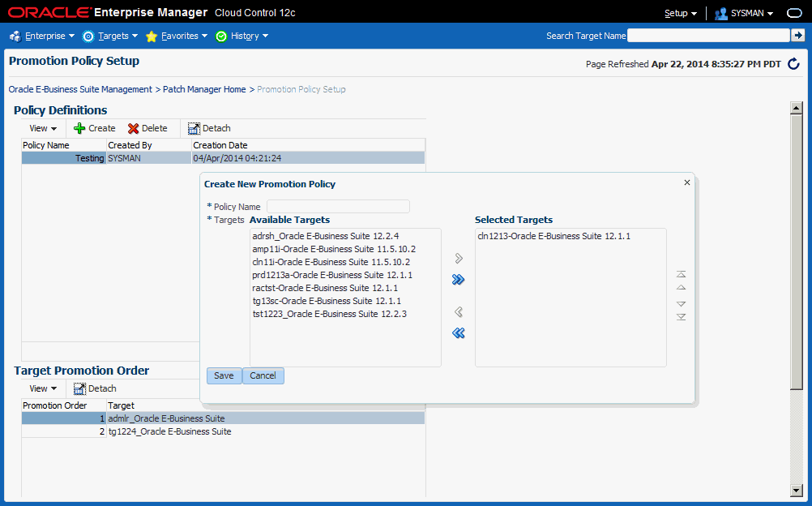Screen dimensions: 812x506
Task: Go to Oracle E-Business Suite Management breadcrumb
Action: tap(80, 89)
